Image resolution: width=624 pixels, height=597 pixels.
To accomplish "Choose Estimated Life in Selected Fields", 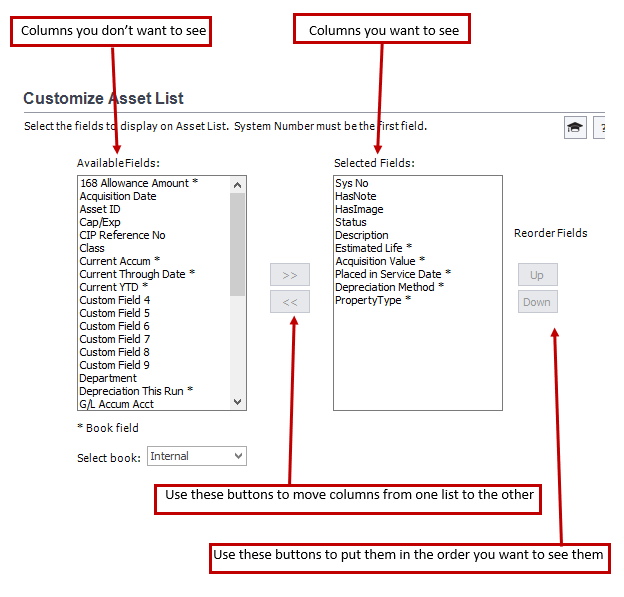I will pyautogui.click(x=373, y=248).
